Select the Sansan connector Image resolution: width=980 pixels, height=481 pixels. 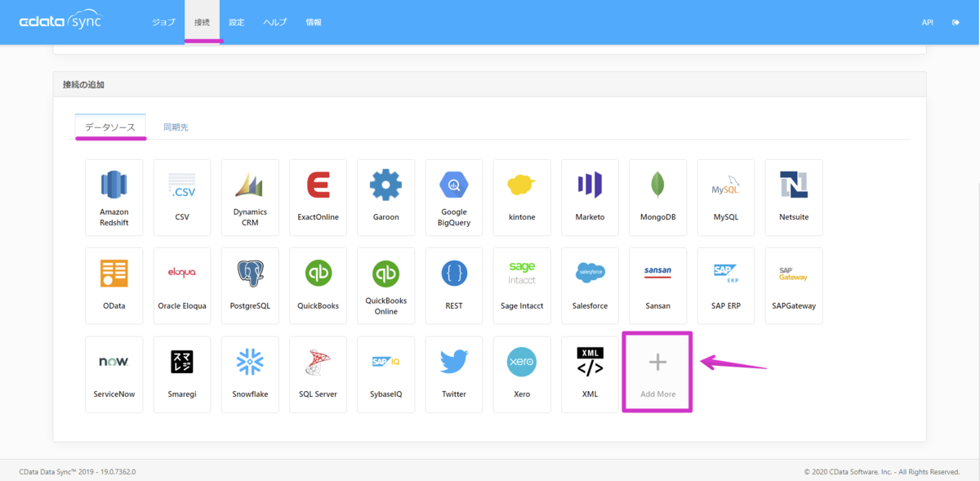[657, 286]
